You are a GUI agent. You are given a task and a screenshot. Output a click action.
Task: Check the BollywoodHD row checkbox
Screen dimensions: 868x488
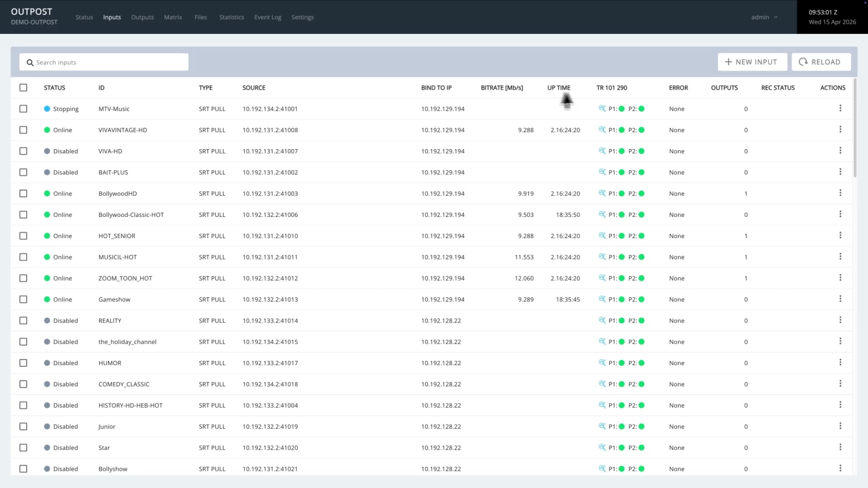click(24, 193)
